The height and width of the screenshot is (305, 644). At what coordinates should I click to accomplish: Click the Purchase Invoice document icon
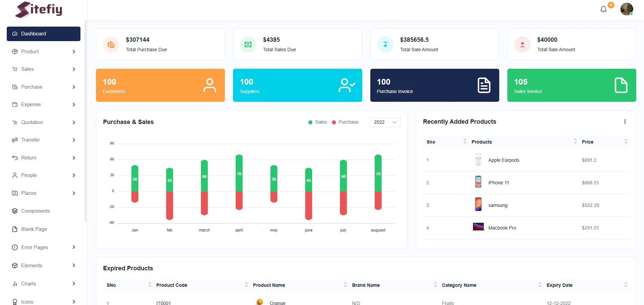tap(484, 85)
